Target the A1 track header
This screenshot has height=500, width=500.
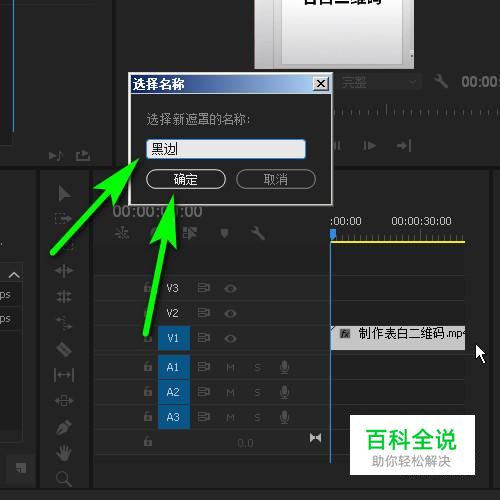tap(174, 367)
